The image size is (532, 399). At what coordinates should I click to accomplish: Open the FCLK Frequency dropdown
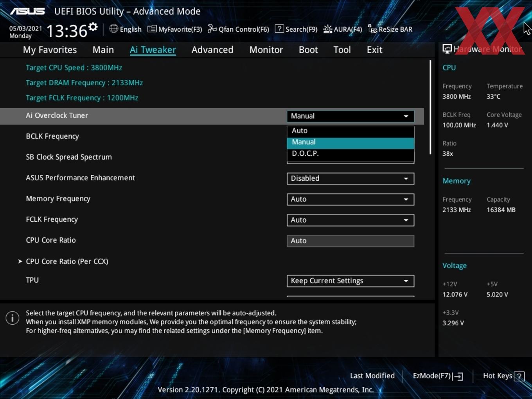350,220
